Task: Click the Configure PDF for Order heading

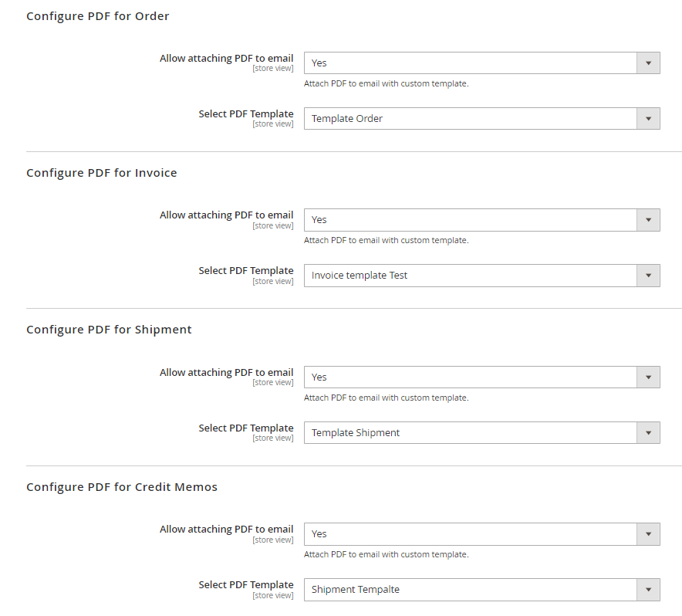Action: pos(98,16)
